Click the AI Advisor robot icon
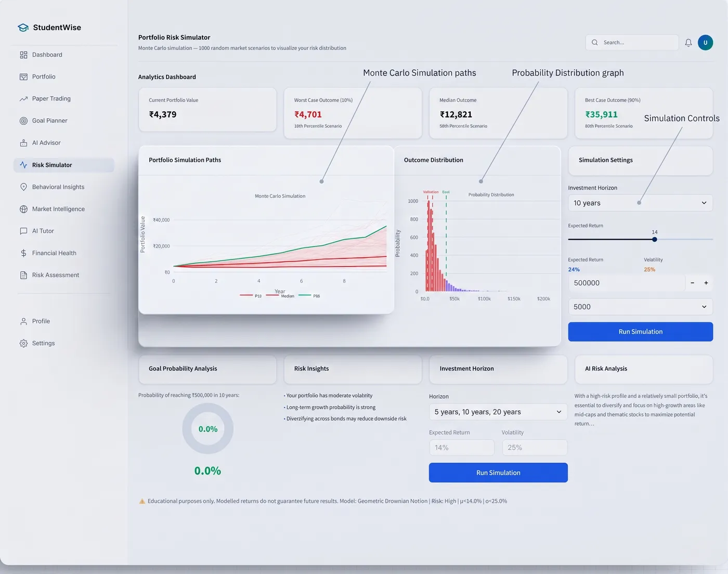This screenshot has height=574, width=728. [23, 143]
